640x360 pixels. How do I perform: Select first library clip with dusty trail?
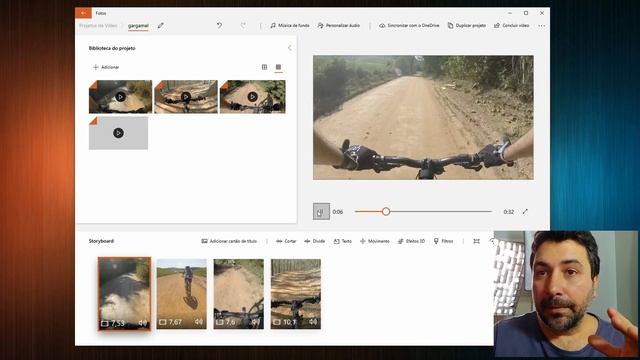120,97
